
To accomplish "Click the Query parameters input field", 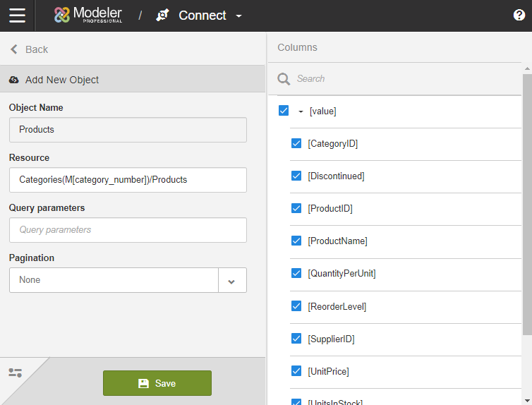I will coord(128,230).
